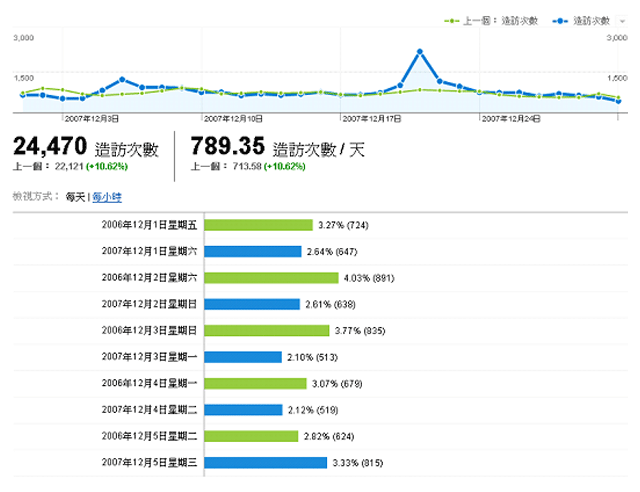Select the green bar showing 3.07% (679)

[255, 383]
